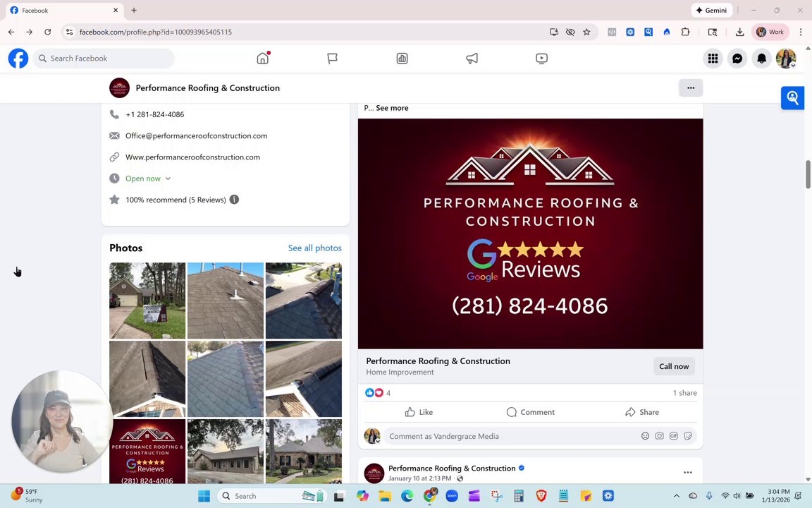Open the Pages flag tab
Image resolution: width=812 pixels, height=508 pixels.
tap(333, 59)
